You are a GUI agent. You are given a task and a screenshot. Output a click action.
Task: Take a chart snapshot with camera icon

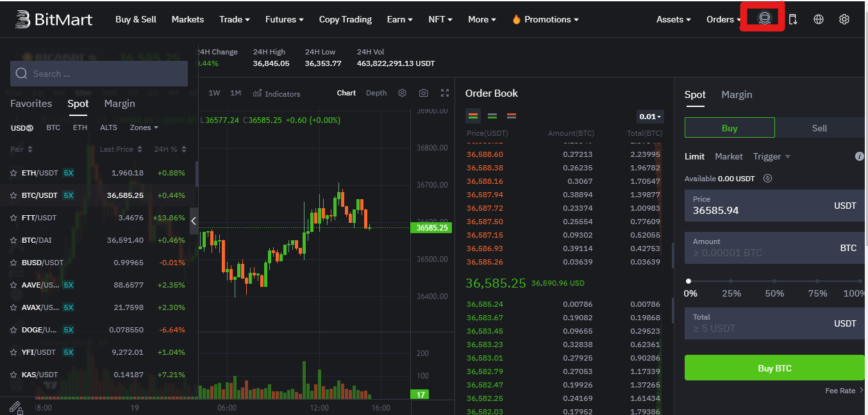(423, 93)
